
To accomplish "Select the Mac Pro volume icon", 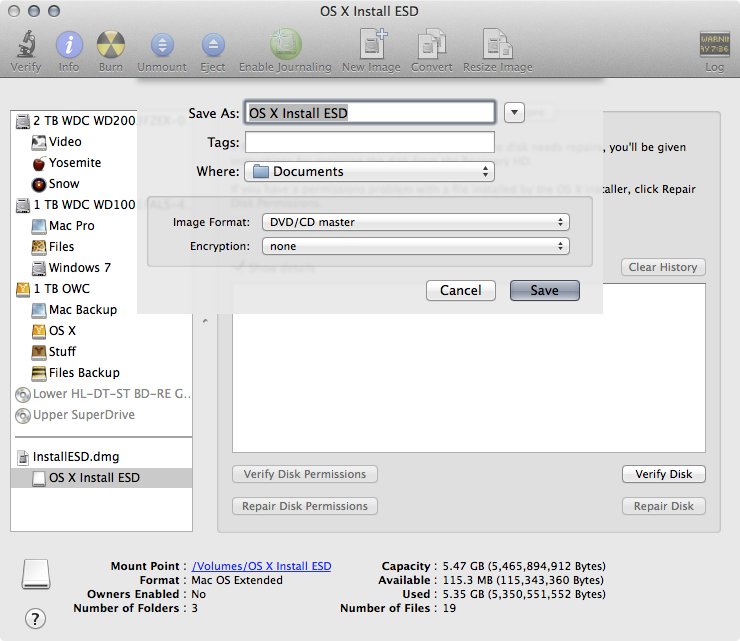I will (39, 226).
